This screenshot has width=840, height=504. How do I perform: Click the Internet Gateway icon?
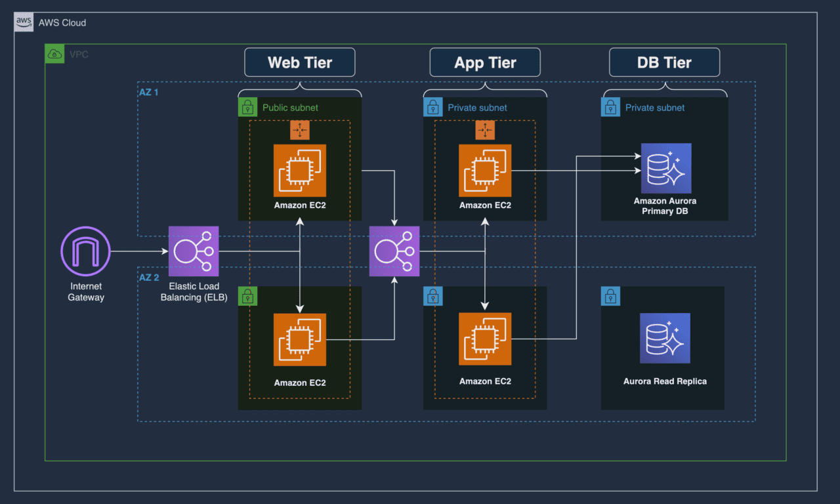(86, 252)
